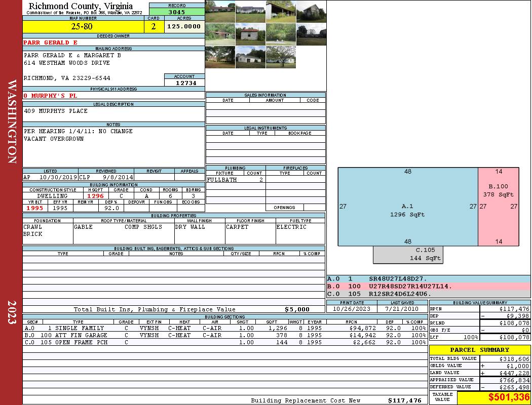Click the note PER HEARING 1/4/11: NO CHANGE
This screenshot has height=405, width=532.
[x=78, y=131]
